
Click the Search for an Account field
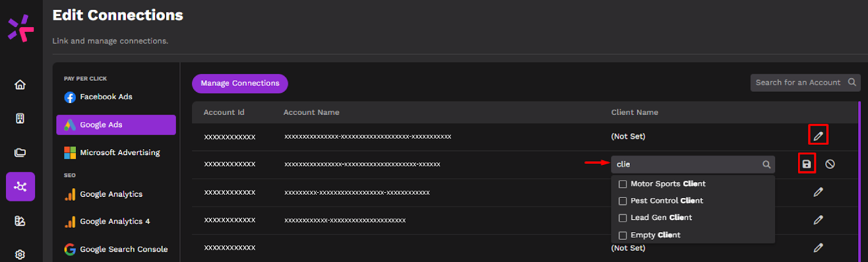coord(805,82)
